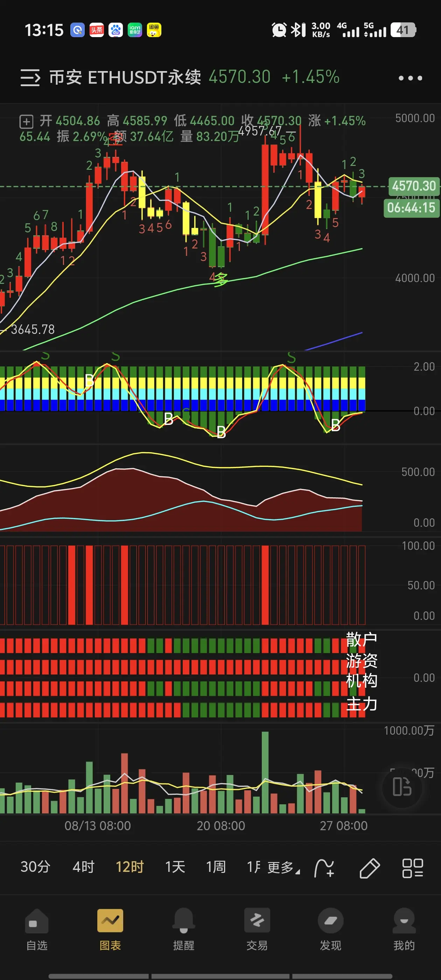Select the 30分 timeframe

click(x=35, y=867)
